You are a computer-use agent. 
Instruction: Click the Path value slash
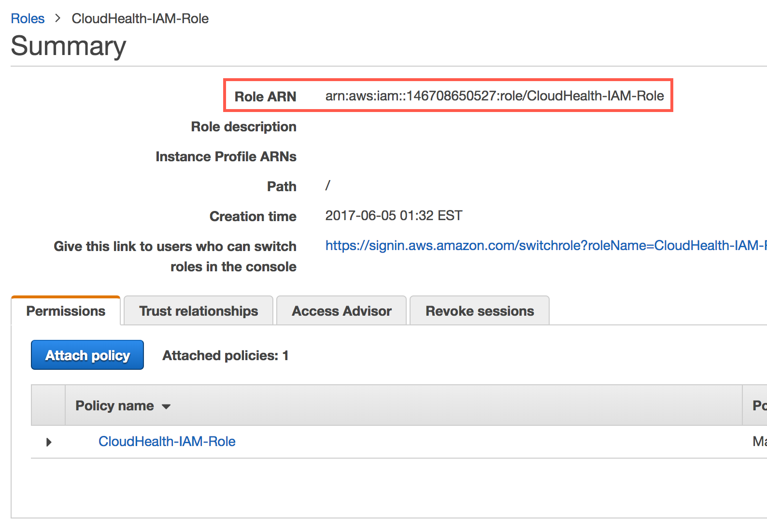(x=328, y=185)
